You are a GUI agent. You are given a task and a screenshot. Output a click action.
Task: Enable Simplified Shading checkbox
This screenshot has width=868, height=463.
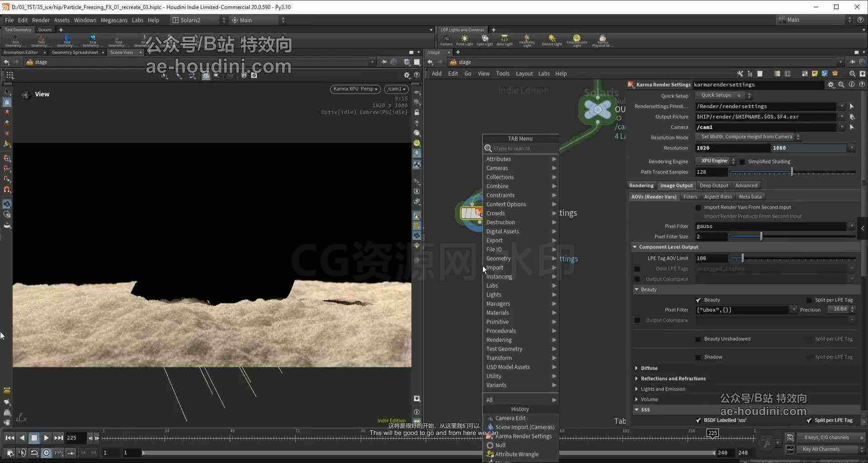click(742, 161)
